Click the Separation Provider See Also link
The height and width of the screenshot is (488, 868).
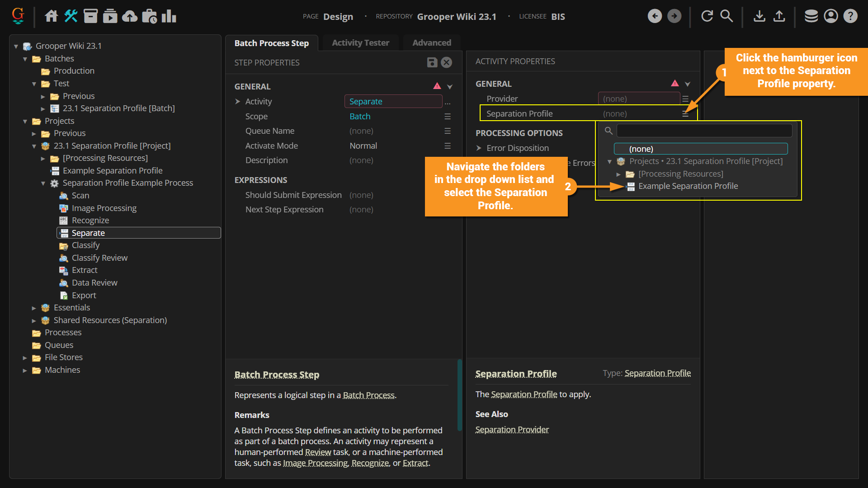pos(512,430)
